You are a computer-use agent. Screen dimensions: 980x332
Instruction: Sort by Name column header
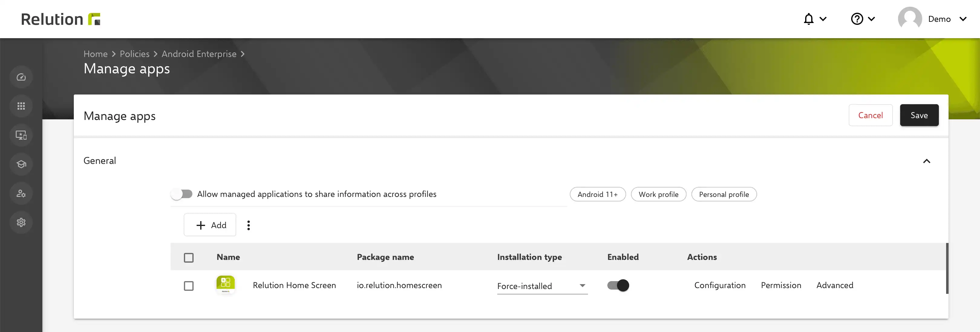click(228, 257)
